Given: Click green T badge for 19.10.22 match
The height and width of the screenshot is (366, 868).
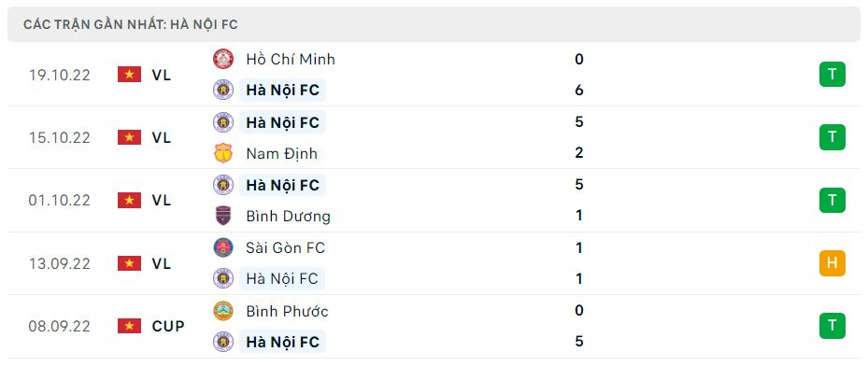Looking at the screenshot, I should (832, 75).
